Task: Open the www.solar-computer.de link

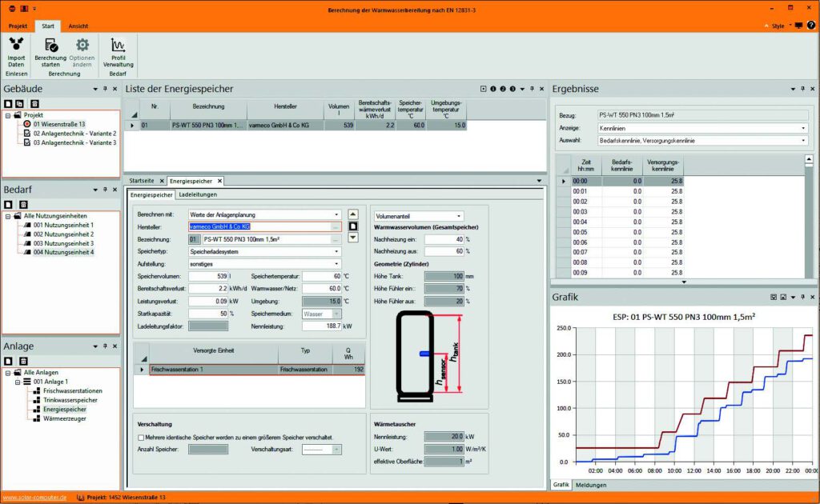Action: pos(34,498)
